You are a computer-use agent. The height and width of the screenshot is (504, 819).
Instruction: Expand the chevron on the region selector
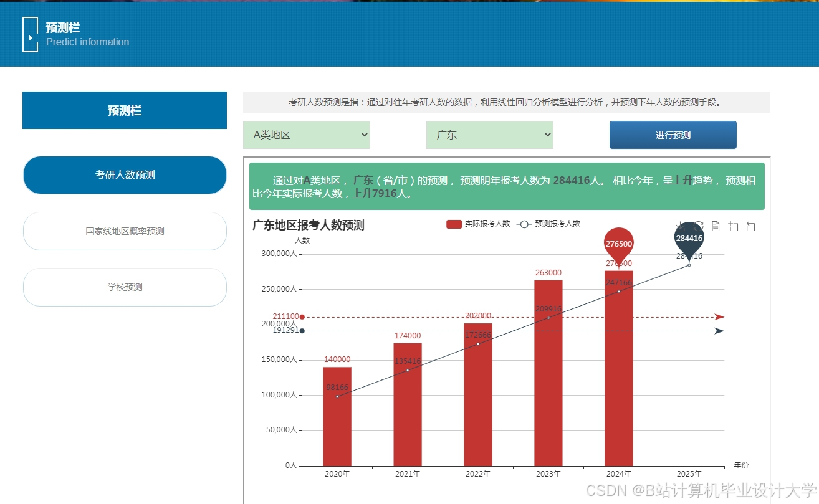[363, 135]
